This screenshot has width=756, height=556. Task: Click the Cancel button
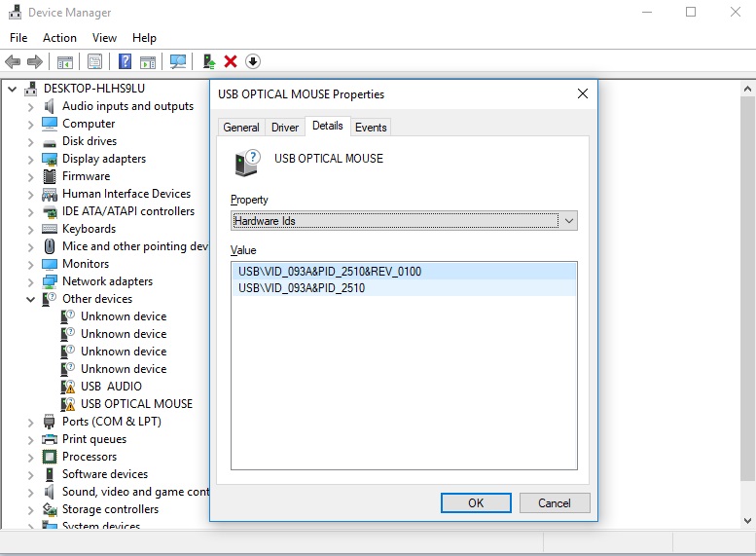click(555, 502)
